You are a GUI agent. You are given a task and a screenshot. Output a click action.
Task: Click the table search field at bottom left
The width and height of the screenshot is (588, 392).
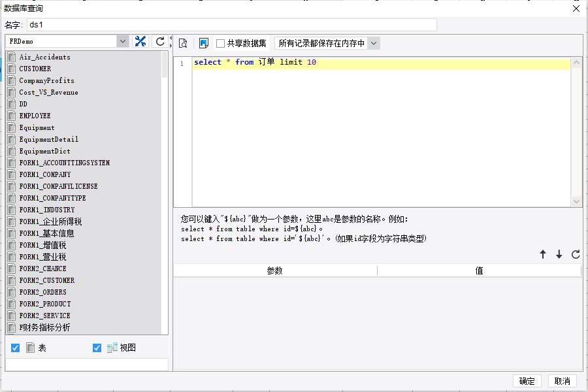(x=87, y=365)
